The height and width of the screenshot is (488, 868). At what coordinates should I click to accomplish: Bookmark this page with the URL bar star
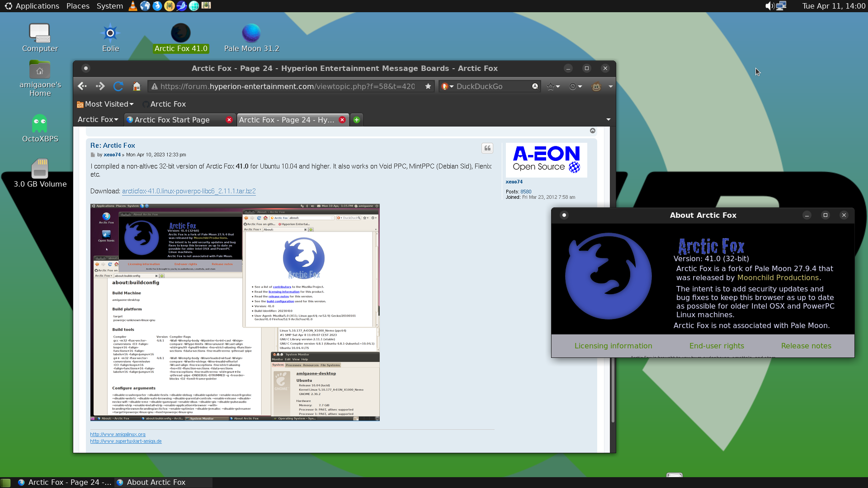click(428, 86)
